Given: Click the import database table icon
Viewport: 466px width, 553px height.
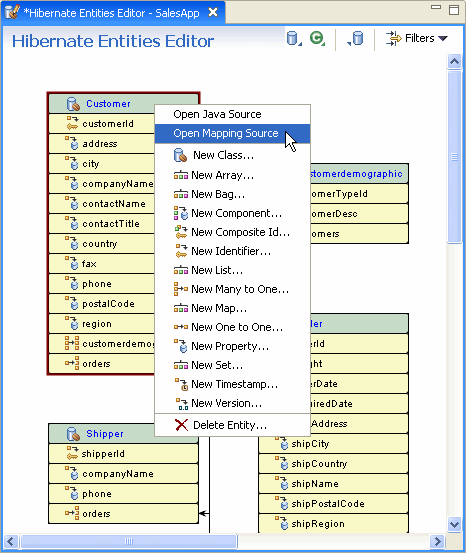Looking at the screenshot, I should [355, 38].
